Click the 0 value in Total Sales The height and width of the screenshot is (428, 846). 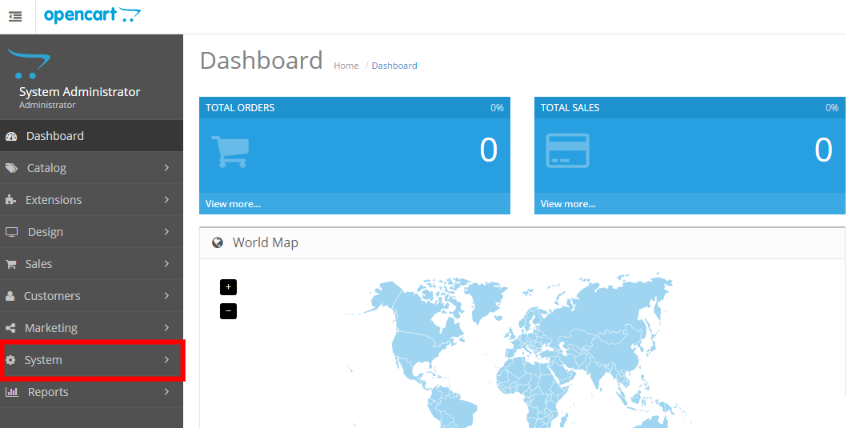click(824, 150)
